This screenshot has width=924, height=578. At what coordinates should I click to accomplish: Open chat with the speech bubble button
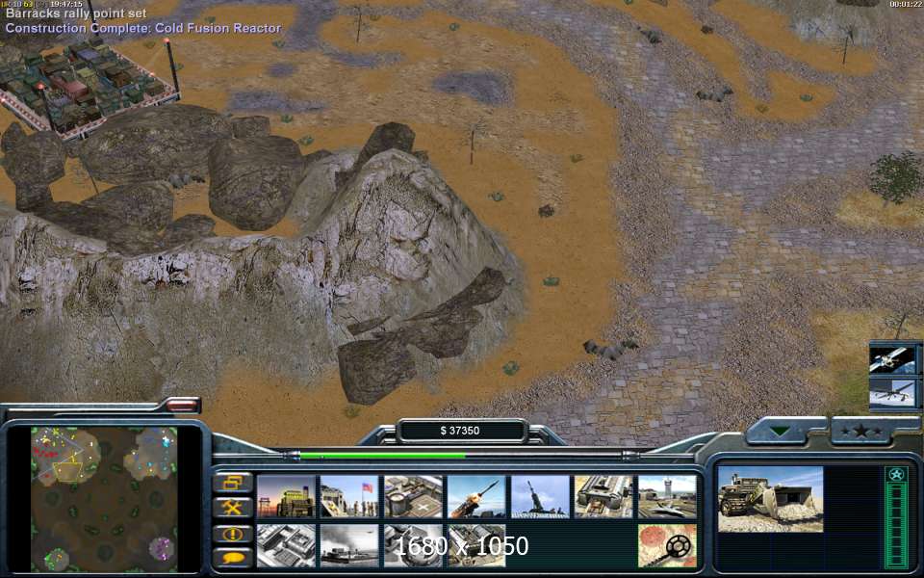[232, 558]
